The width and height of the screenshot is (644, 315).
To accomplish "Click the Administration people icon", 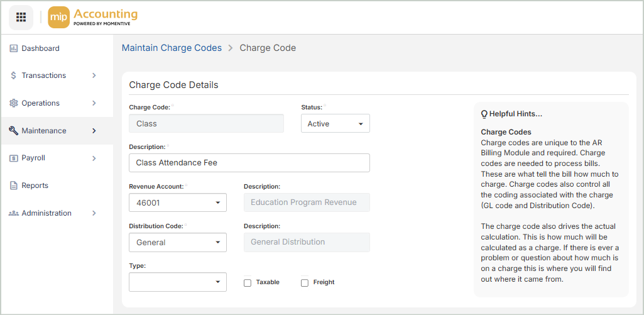I will pyautogui.click(x=14, y=213).
